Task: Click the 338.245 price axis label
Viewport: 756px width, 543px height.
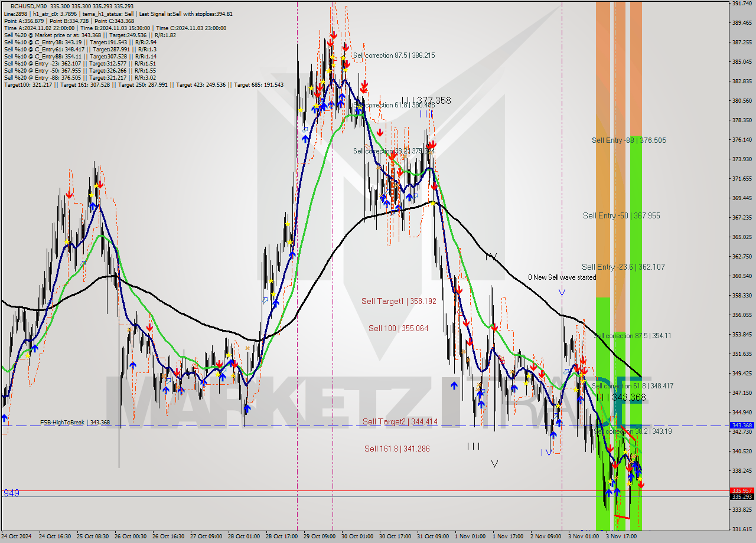Action: (742, 471)
